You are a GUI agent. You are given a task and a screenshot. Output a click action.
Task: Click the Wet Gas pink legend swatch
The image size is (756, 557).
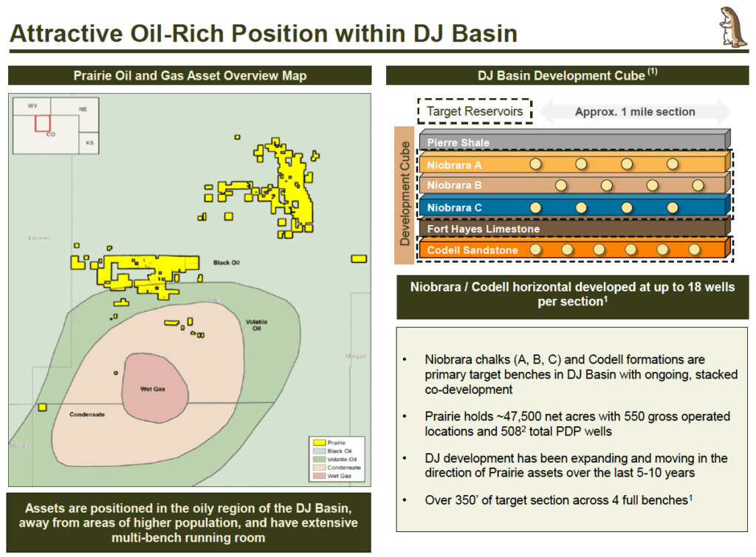pos(319,476)
